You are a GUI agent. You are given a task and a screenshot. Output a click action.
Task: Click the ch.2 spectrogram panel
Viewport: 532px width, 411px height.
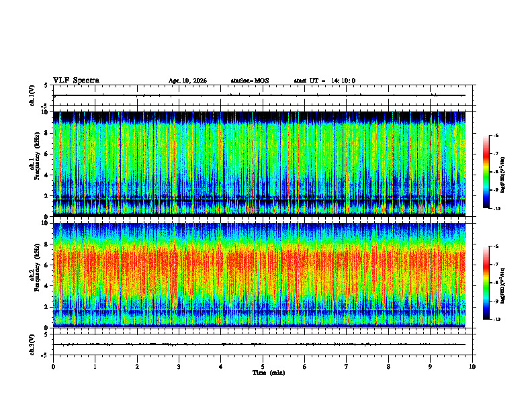259,275
